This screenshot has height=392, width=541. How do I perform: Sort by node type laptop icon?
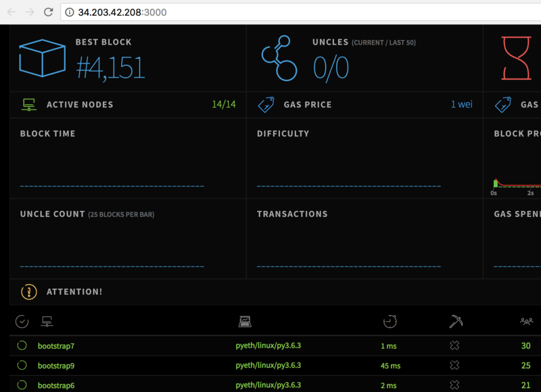[x=245, y=322]
